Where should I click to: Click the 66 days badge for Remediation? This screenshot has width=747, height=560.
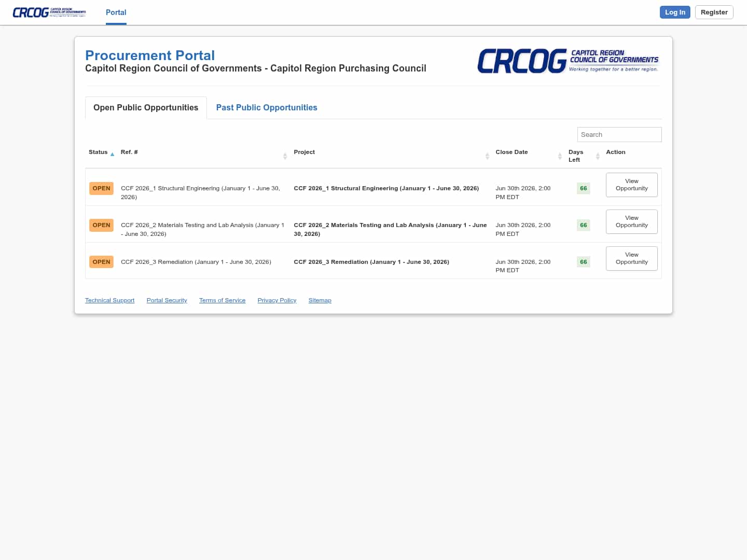584,262
